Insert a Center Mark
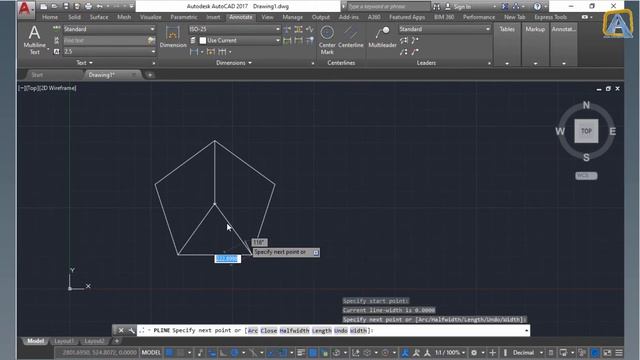This screenshot has height=360, width=640. [x=327, y=40]
